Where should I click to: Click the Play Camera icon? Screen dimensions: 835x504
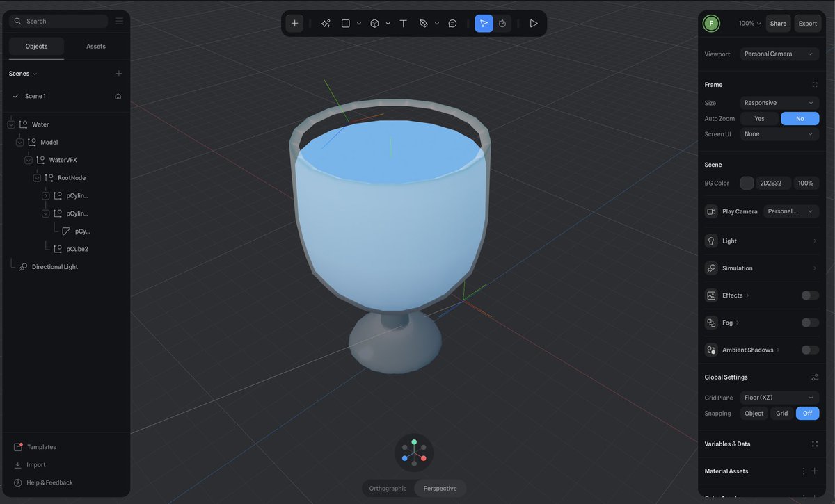tap(711, 211)
